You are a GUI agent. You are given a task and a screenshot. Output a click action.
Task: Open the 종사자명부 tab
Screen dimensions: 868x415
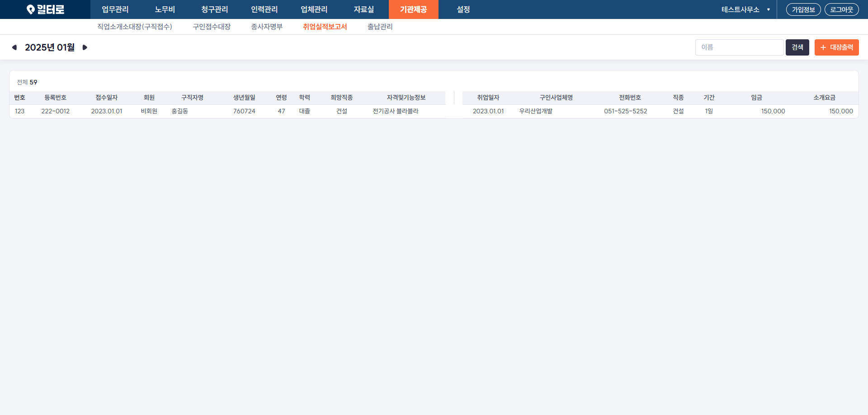pyautogui.click(x=267, y=27)
